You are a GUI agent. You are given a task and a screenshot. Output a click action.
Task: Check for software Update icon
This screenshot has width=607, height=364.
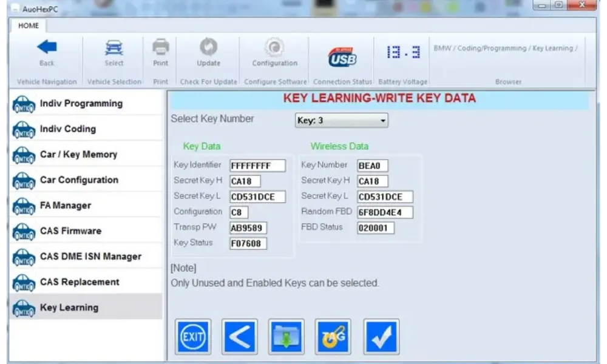[x=209, y=47]
